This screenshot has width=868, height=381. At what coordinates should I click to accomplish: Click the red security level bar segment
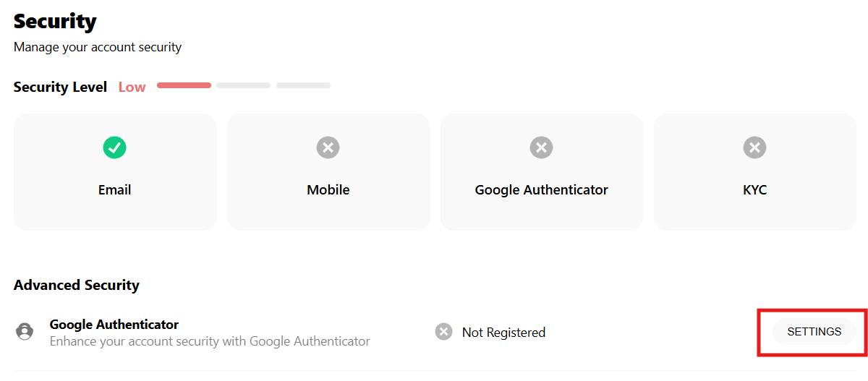(184, 85)
